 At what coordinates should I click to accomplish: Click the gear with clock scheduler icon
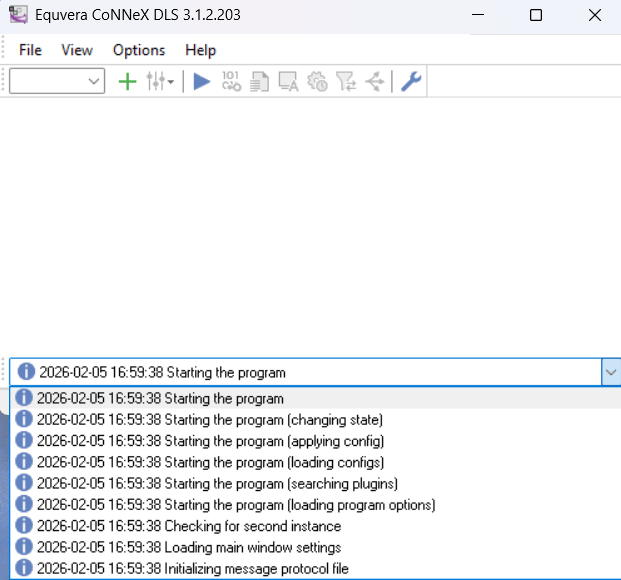pyautogui.click(x=318, y=82)
